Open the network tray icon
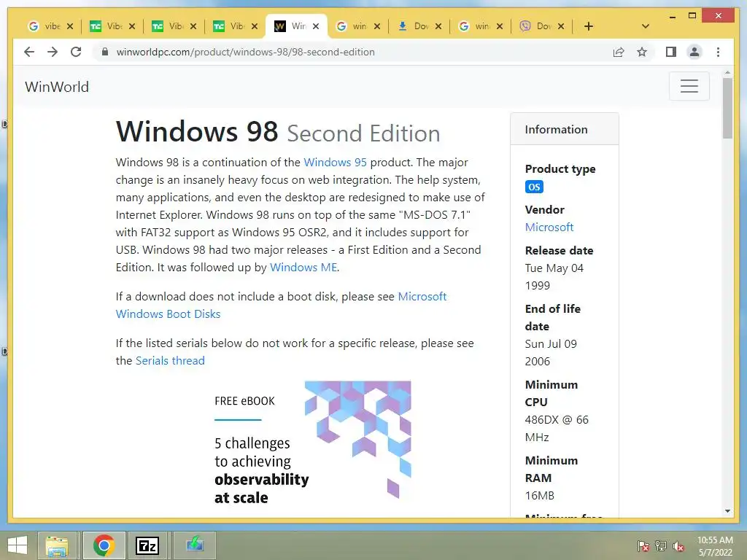This screenshot has width=747, height=560. (661, 546)
